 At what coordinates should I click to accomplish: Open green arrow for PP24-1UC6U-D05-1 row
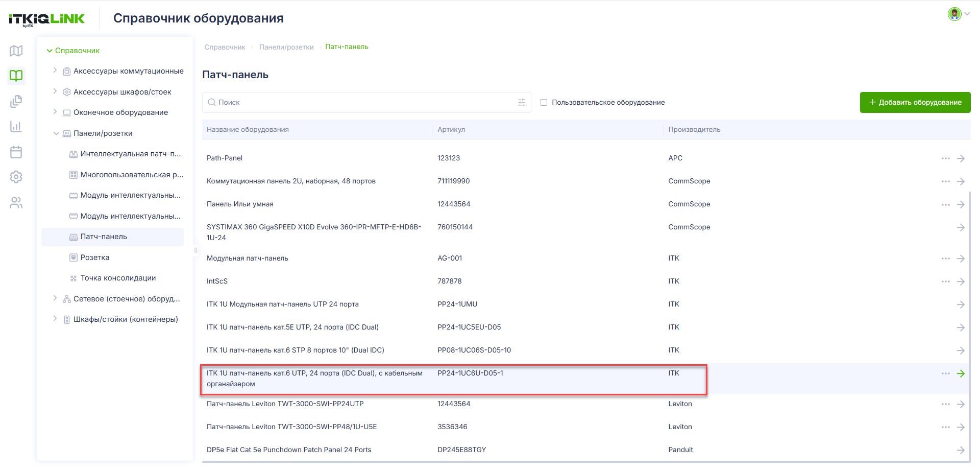pos(961,373)
